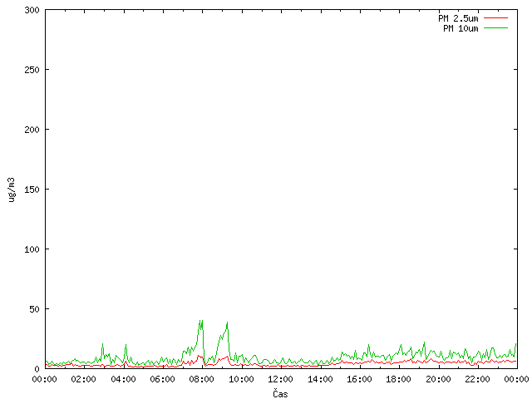The height and width of the screenshot is (399, 532).
Task: Click the y-axis value 0
Action: click(37, 369)
